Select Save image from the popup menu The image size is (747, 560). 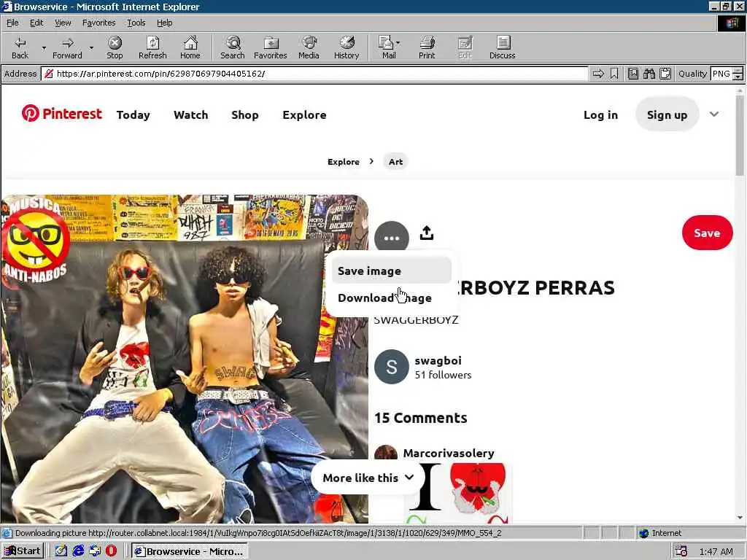click(391, 271)
